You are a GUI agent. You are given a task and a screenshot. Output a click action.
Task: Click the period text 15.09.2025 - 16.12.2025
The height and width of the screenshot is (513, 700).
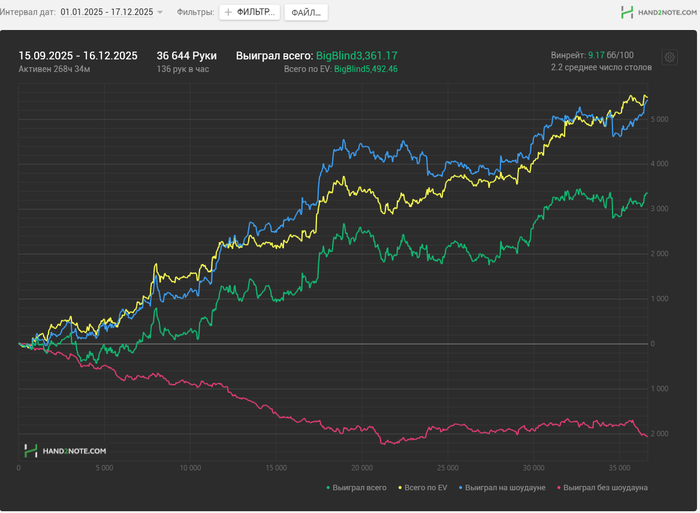(x=78, y=56)
